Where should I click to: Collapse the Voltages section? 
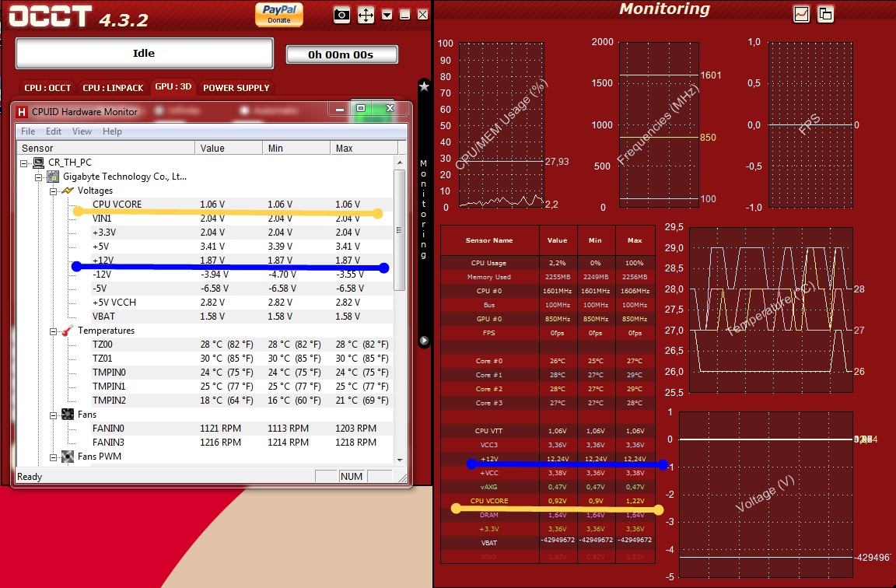[x=53, y=191]
